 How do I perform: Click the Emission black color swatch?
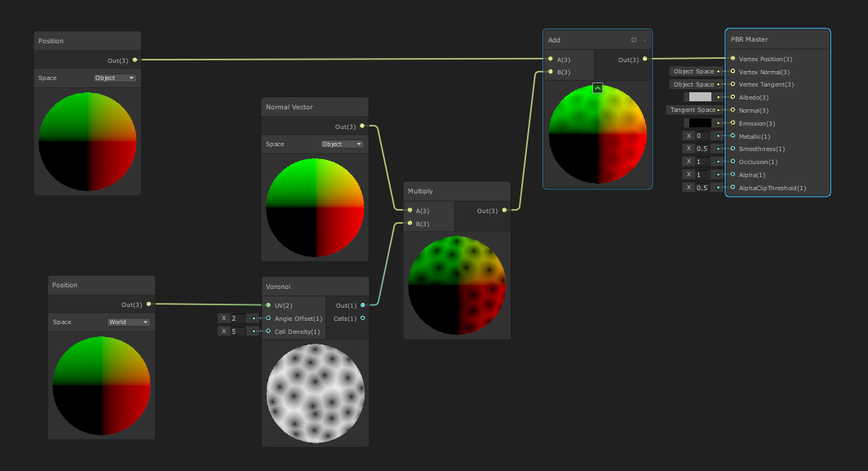pos(700,123)
